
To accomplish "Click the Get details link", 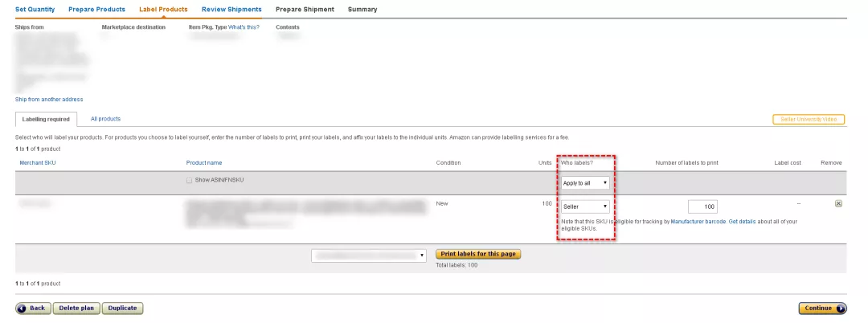I will click(x=742, y=222).
